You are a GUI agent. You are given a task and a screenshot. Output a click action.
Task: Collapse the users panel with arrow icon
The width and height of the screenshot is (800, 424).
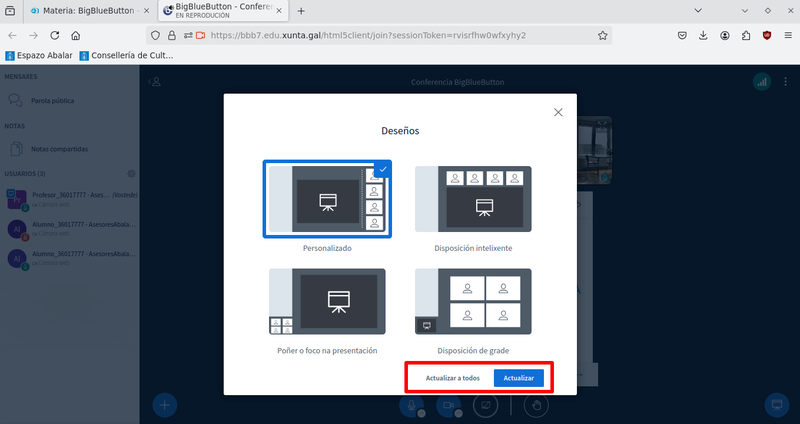(156, 81)
